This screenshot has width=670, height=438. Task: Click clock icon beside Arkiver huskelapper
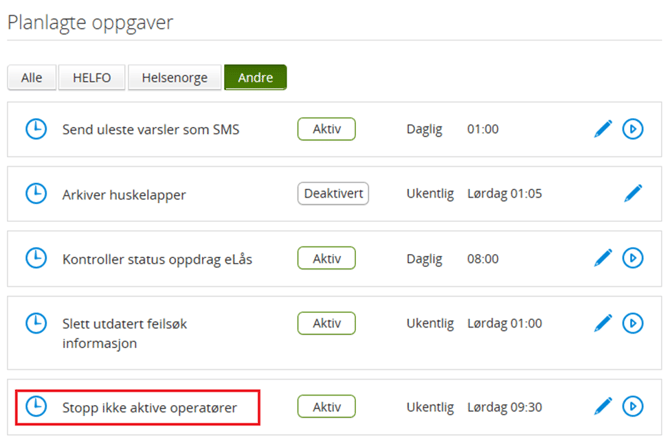[x=36, y=193]
